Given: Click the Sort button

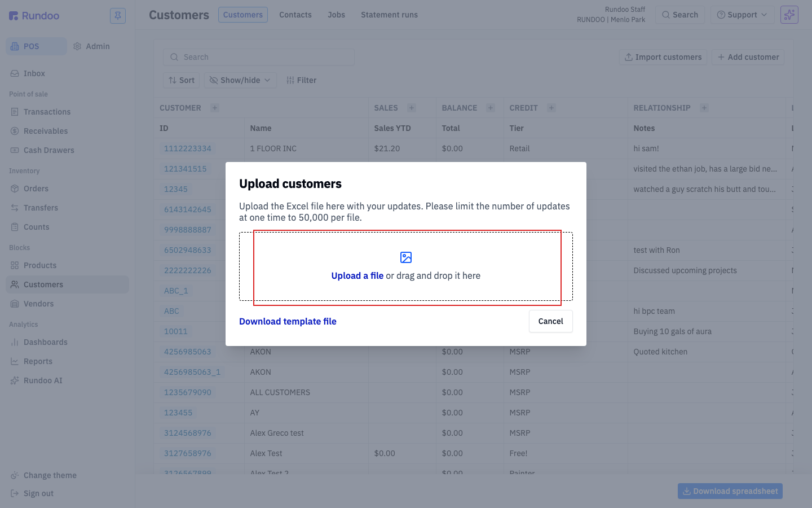Looking at the screenshot, I should [x=182, y=80].
